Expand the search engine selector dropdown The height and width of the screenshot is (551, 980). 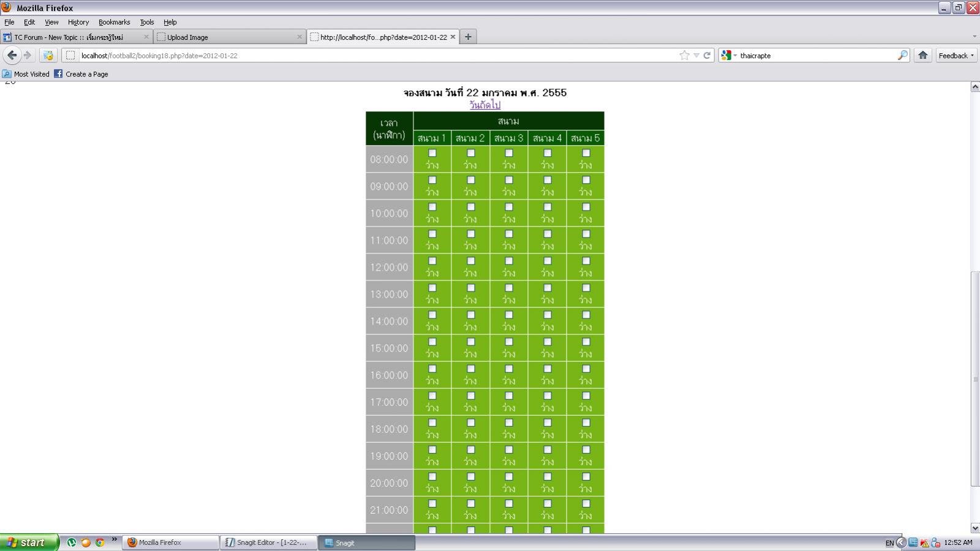point(729,55)
